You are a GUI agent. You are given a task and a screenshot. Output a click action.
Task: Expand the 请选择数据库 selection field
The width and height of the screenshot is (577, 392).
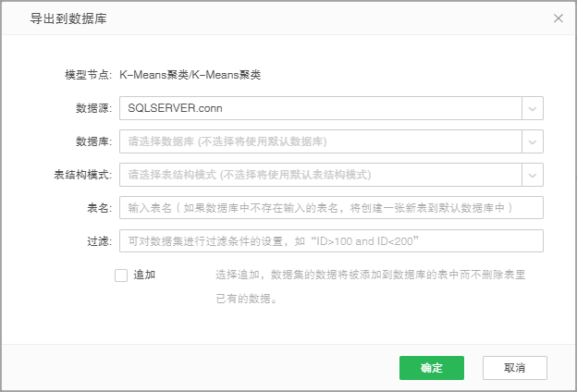tap(320, 141)
